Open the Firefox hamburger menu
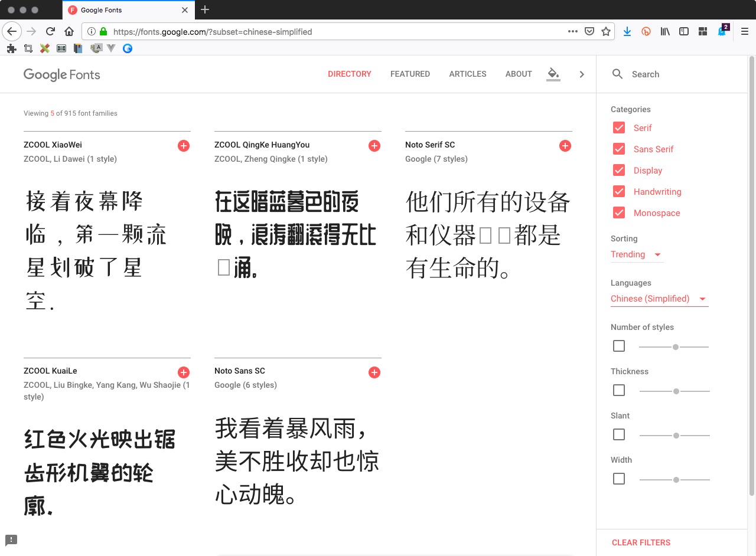The image size is (756, 556). click(745, 32)
